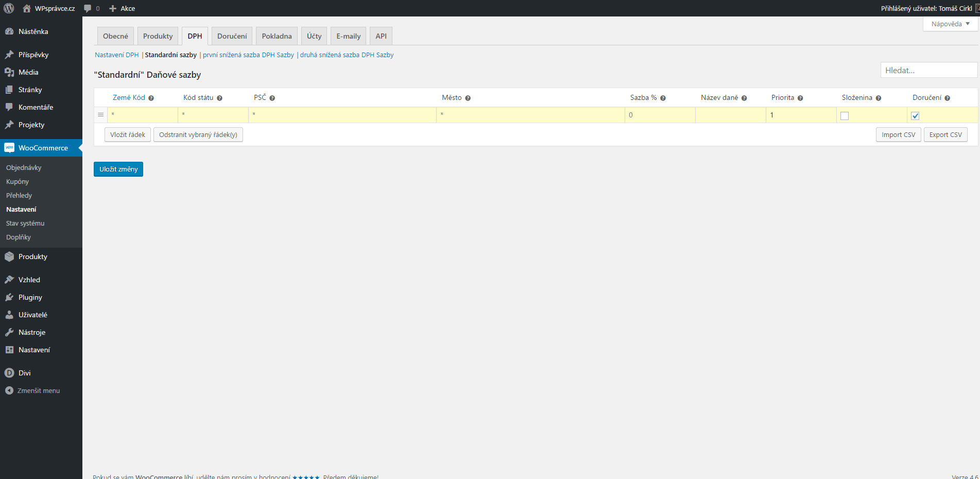
Task: Save with the Uložit změny button
Action: pos(118,169)
